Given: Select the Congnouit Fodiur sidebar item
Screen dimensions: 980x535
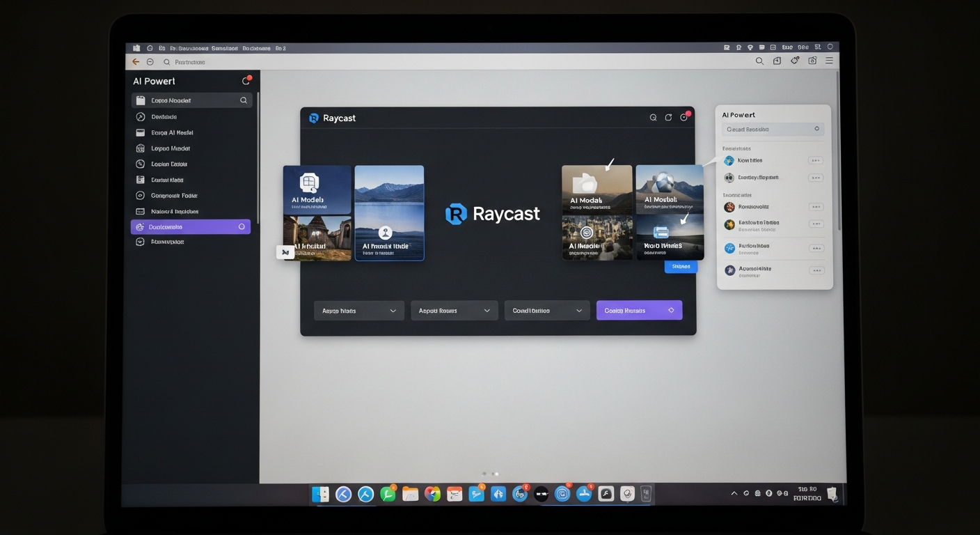Looking at the screenshot, I should point(174,196).
